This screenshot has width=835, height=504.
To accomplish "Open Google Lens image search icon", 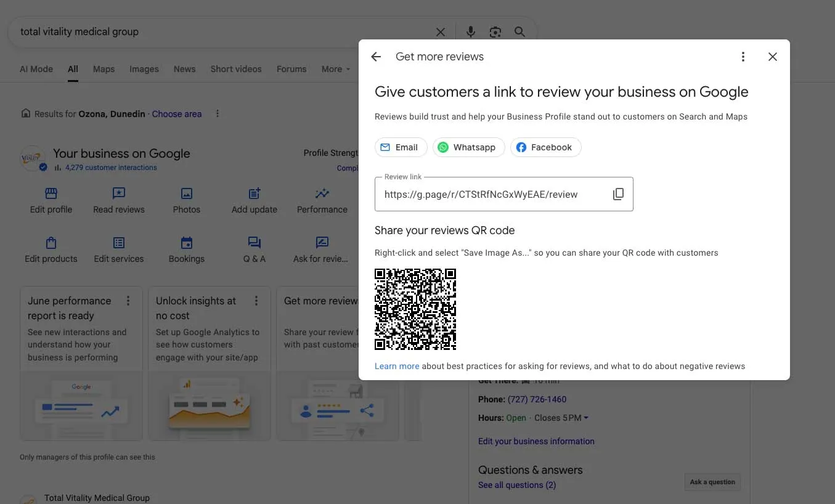I will 495,32.
